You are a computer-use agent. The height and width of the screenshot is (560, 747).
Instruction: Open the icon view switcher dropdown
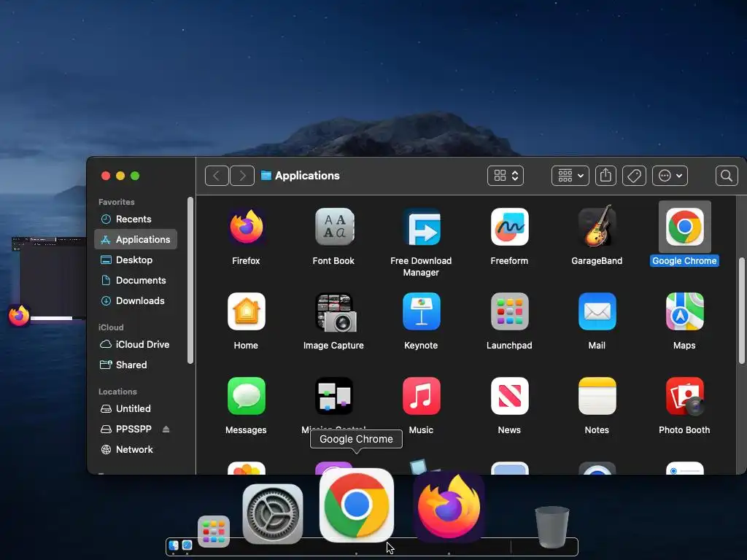point(506,176)
